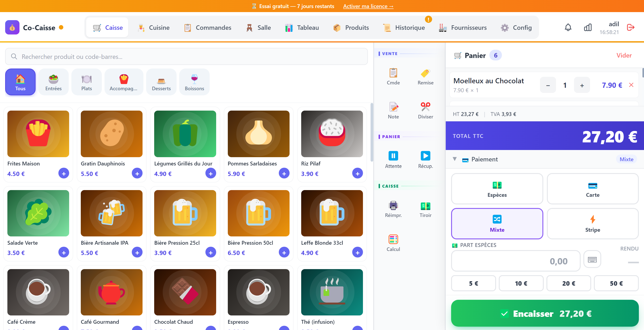Increase Moelleux au Chocolat quantity

point(582,85)
